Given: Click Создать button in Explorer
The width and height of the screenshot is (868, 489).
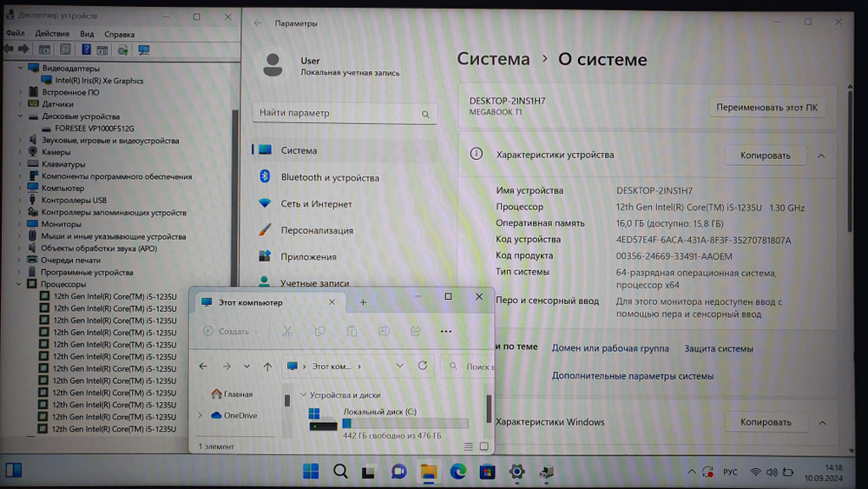Looking at the screenshot, I should tap(230, 331).
